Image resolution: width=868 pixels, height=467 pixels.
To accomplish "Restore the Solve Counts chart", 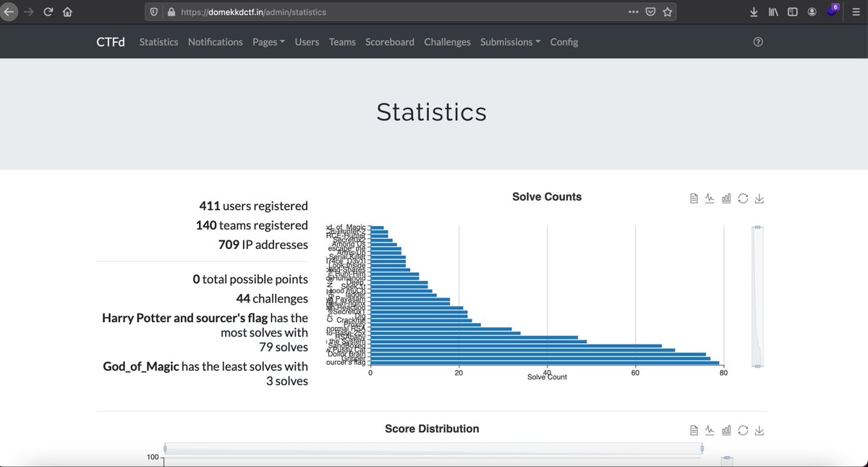I will click(743, 198).
